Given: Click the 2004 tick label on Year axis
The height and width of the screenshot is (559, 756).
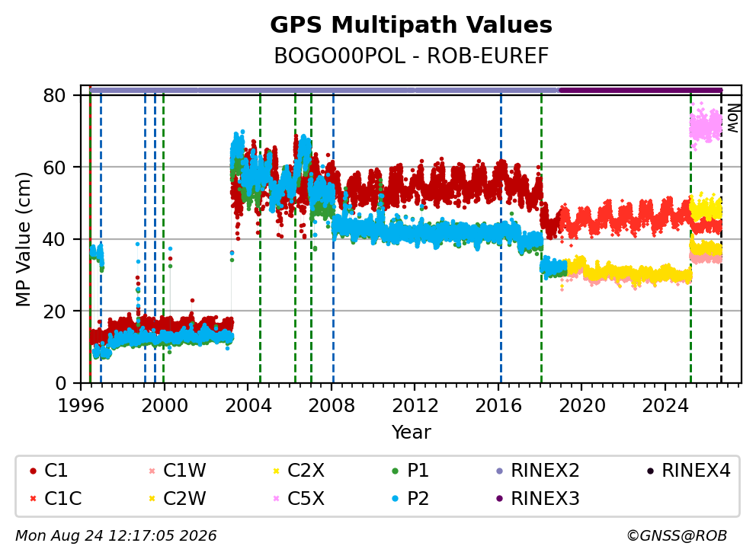Looking at the screenshot, I should pos(248,406).
